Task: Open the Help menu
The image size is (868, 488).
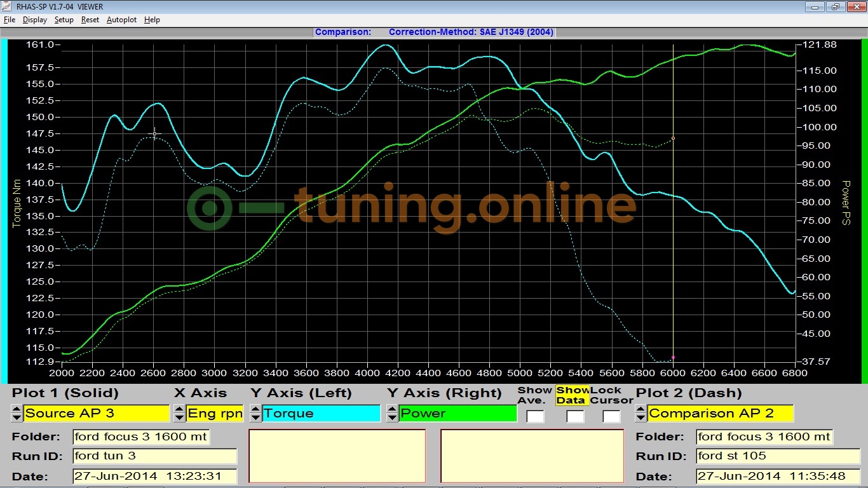Action: tap(152, 20)
